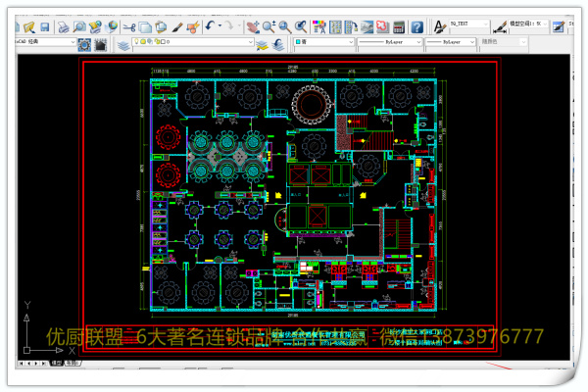Open Plot Preview from the toolbar

click(x=79, y=26)
